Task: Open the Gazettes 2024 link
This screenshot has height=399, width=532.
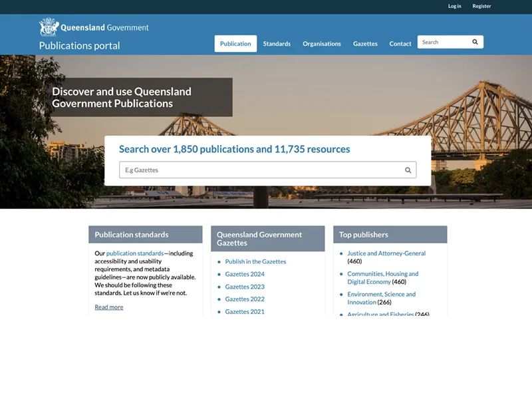Action: coord(245,274)
